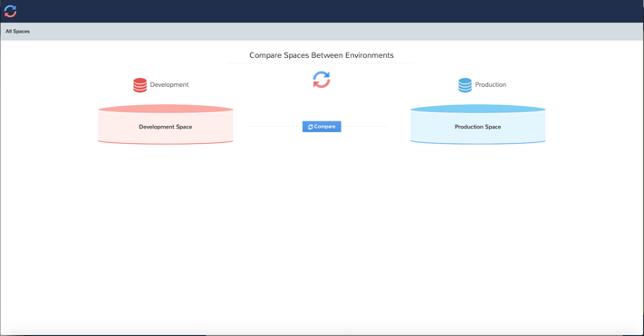Select the Production Space cylinder
644x336 pixels.
477,124
